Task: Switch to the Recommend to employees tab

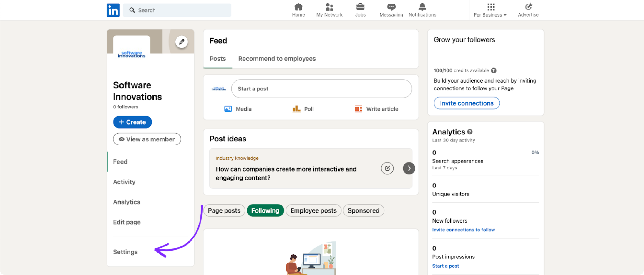Action: point(277,58)
